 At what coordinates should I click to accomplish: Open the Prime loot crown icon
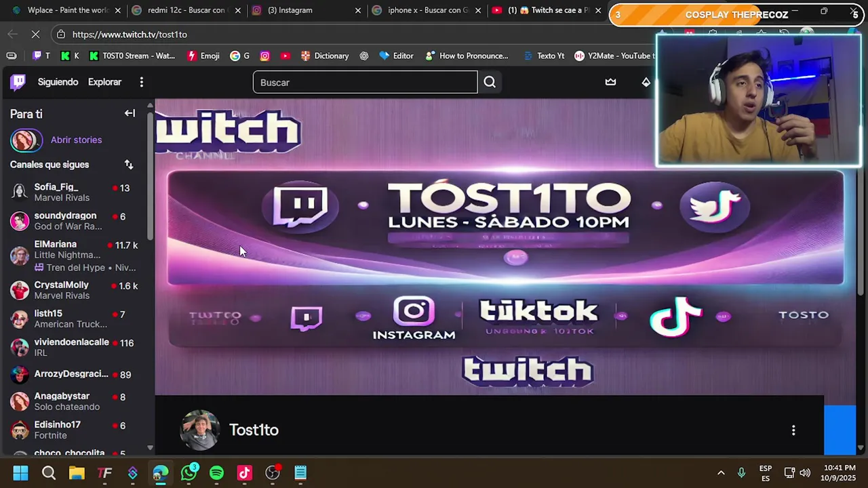point(610,82)
